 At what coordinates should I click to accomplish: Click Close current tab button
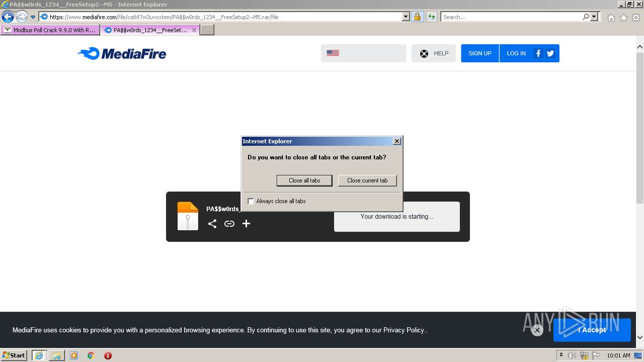[367, 180]
